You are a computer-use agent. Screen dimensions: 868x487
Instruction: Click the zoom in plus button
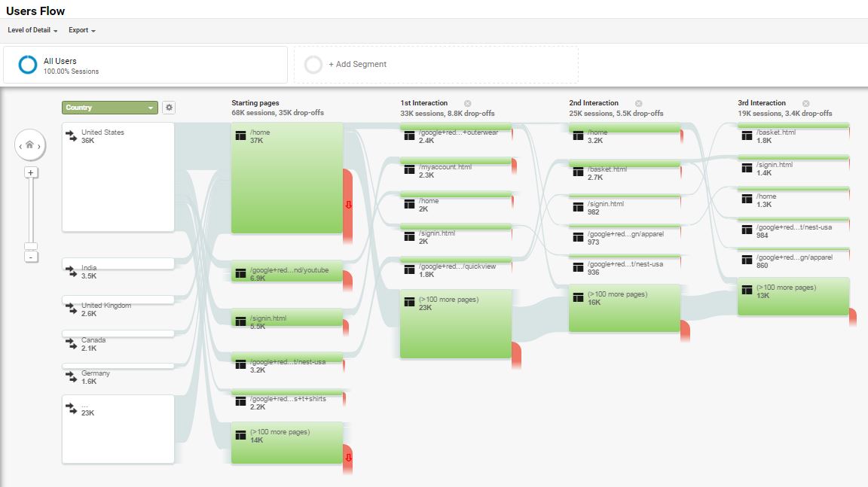pos(30,172)
